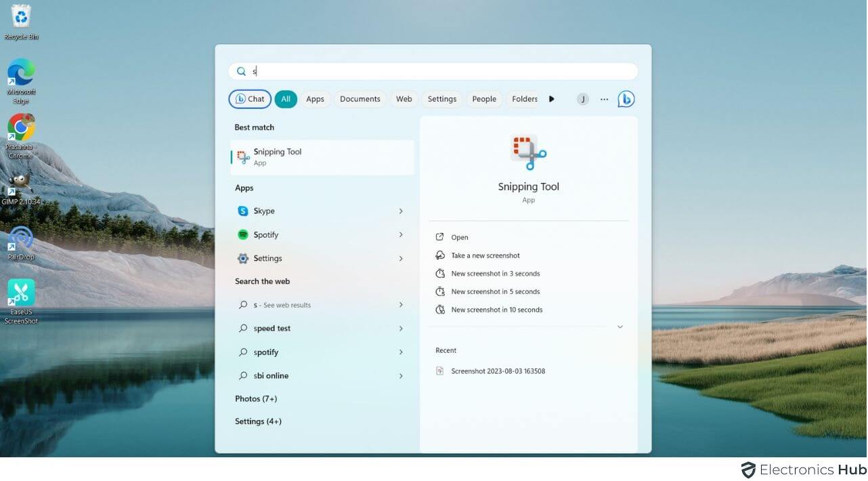This screenshot has height=481, width=868.
Task: Open the three-dots more options menu
Action: coord(604,99)
